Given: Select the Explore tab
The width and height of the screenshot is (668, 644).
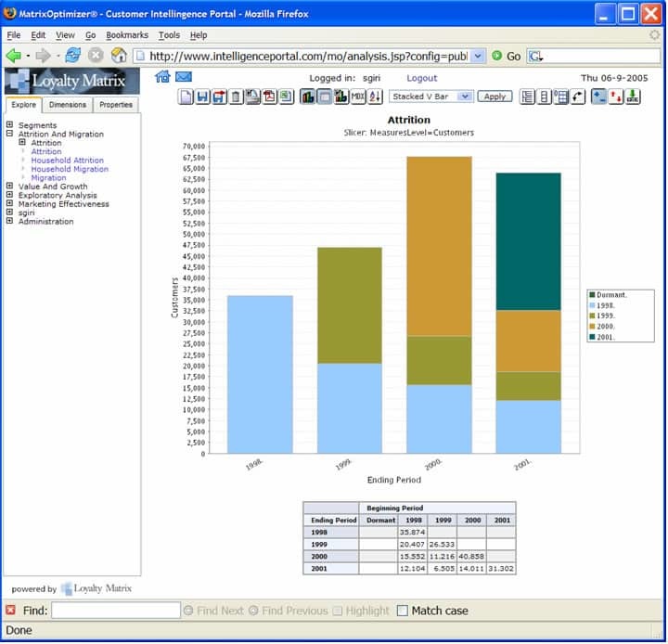Looking at the screenshot, I should [x=24, y=105].
